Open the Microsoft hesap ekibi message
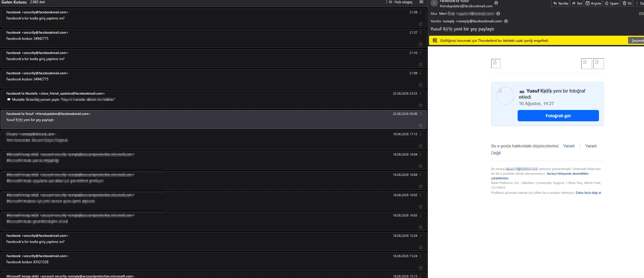Viewport: 644px width, 278px height. point(214,275)
